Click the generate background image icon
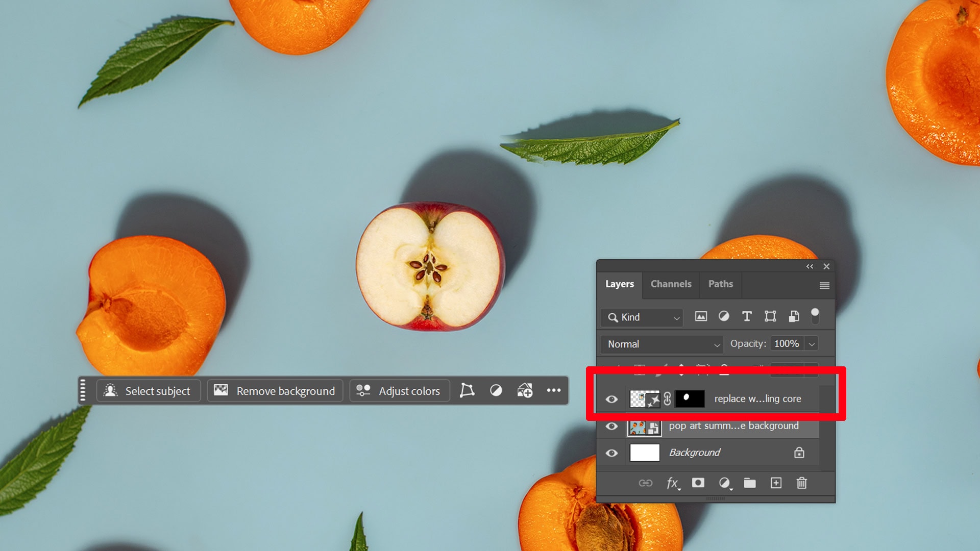The image size is (980, 551). pos(525,391)
